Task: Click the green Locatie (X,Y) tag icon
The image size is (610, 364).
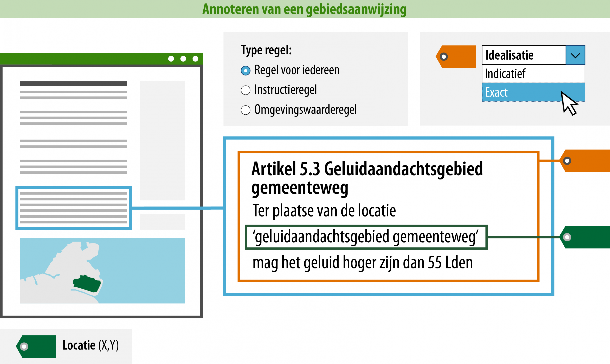Action: [x=36, y=346]
